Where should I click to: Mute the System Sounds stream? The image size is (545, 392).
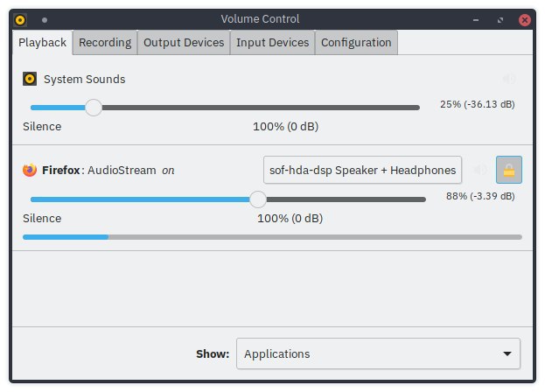[509, 79]
